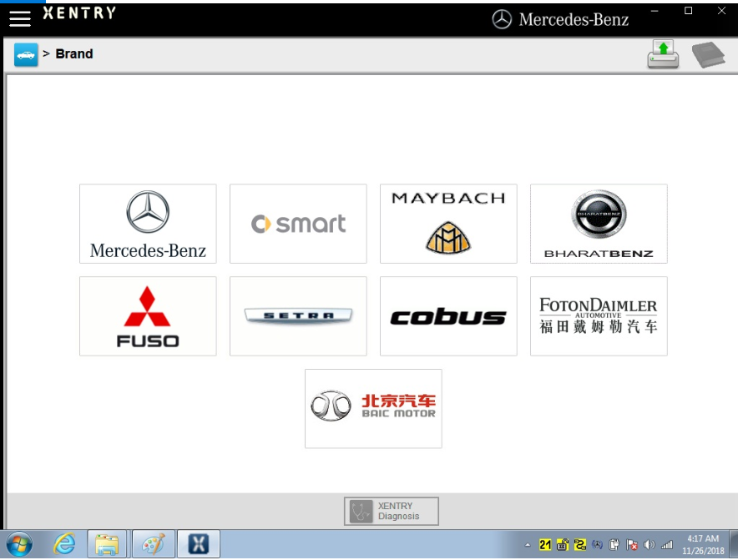Pick the BharatBenz brand tile
This screenshot has width=738, height=560.
(599, 224)
